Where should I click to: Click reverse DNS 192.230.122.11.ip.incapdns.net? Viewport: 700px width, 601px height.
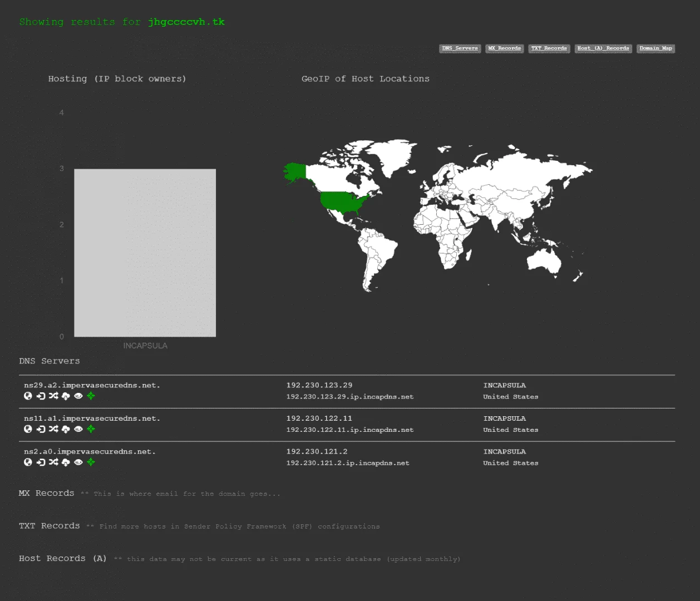[x=350, y=430]
